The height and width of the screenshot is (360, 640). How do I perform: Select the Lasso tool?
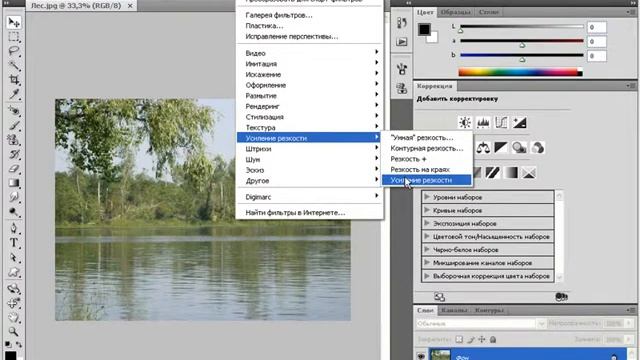click(x=13, y=51)
